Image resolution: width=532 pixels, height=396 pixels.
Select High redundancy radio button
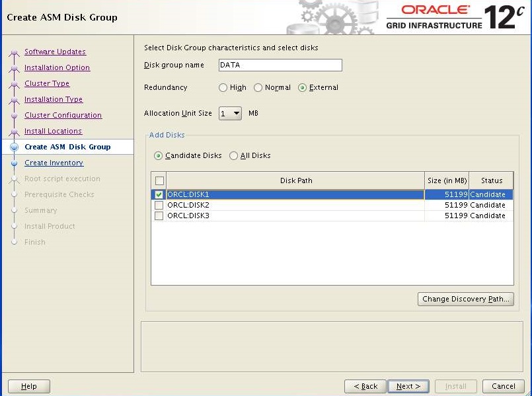223,87
